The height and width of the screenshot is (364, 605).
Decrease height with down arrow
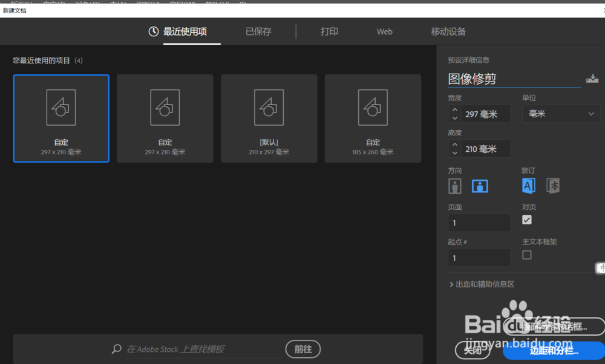(x=455, y=153)
